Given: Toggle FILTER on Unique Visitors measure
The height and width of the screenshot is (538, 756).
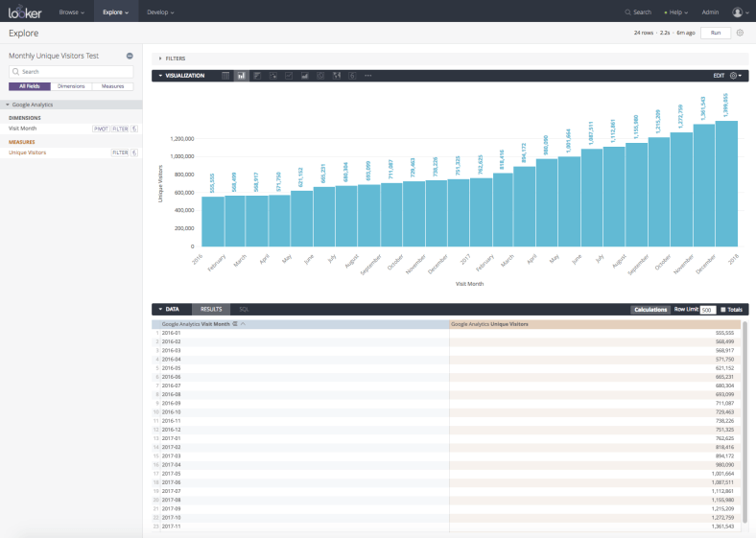Looking at the screenshot, I should point(120,152).
